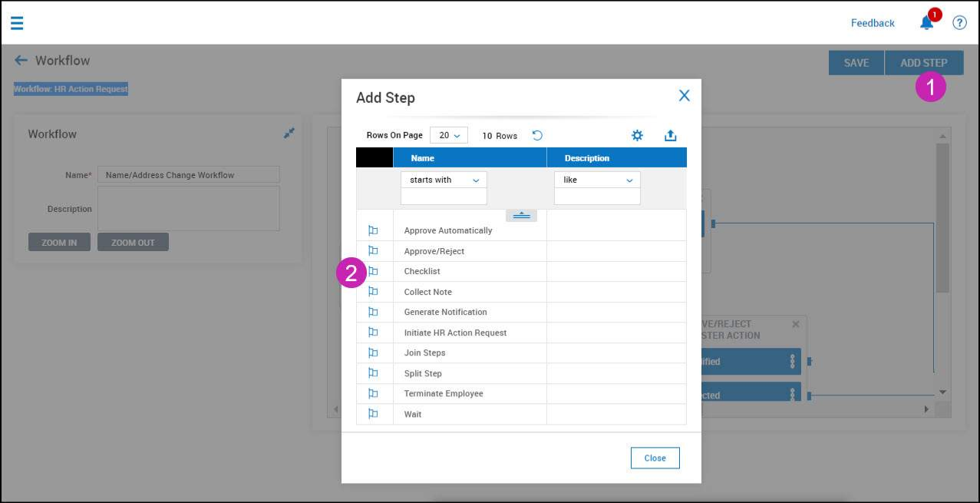Select the 'Split Step' row text
The height and width of the screenshot is (503, 980).
(x=424, y=373)
